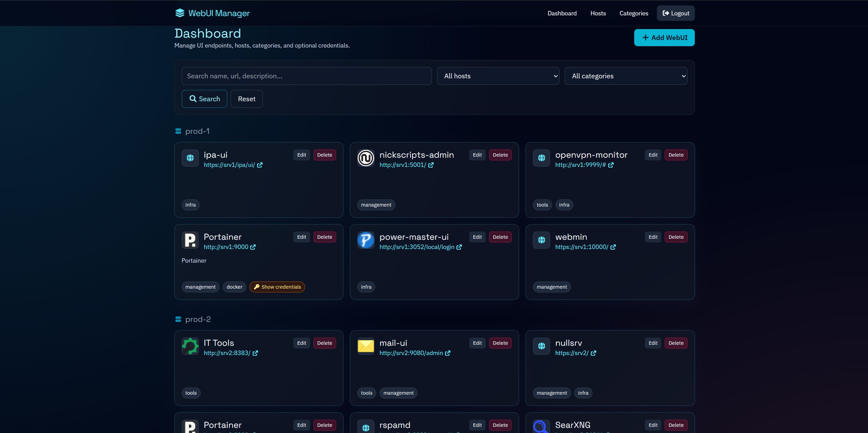Click external-link icon next to srv2:9080/admin

coord(448,353)
